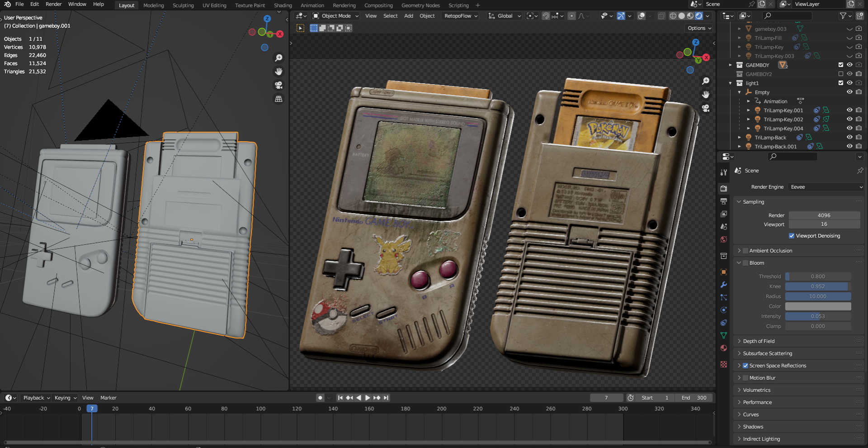Click the animation keyframe icon beside Animation
This screenshot has height=448, width=868.
pos(800,101)
